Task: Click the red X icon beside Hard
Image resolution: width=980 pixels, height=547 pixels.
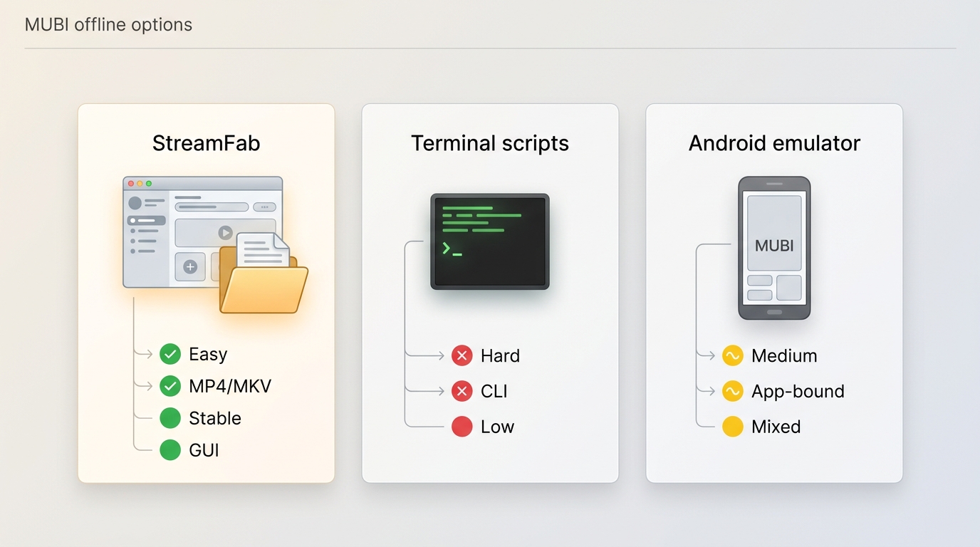Action: pyautogui.click(x=462, y=355)
